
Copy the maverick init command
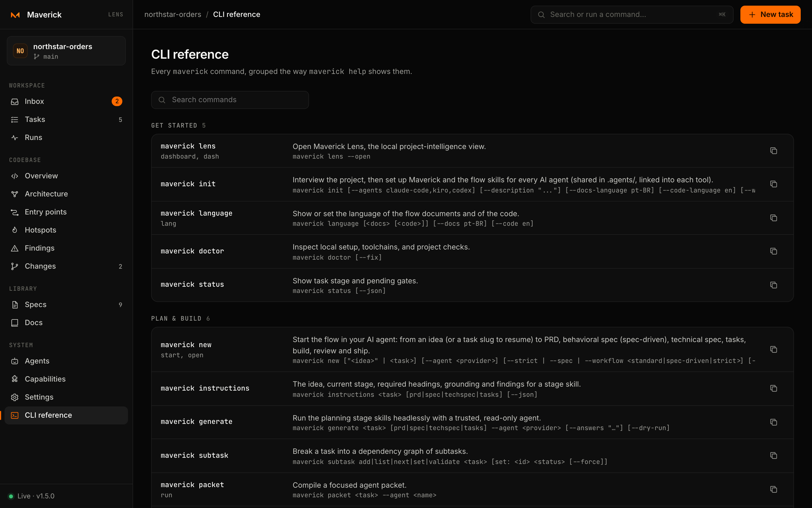click(x=773, y=184)
